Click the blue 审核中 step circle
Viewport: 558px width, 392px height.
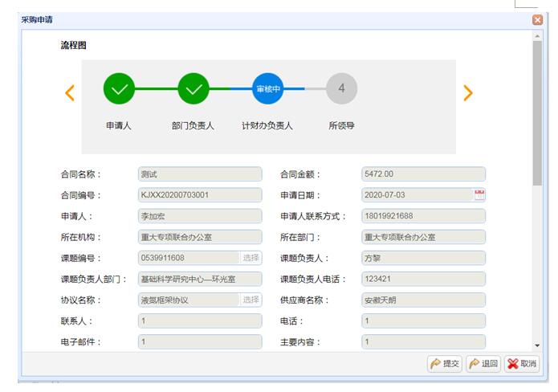[x=267, y=89]
